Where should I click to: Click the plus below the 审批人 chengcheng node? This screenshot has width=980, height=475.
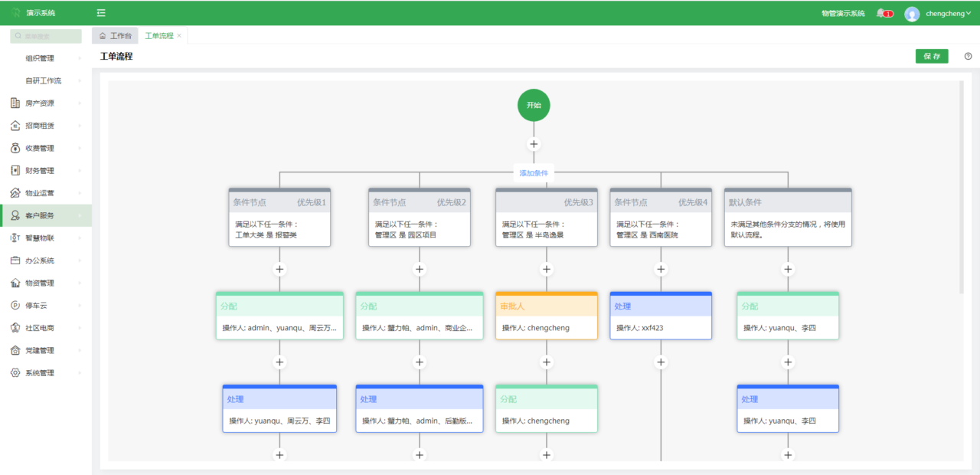547,362
